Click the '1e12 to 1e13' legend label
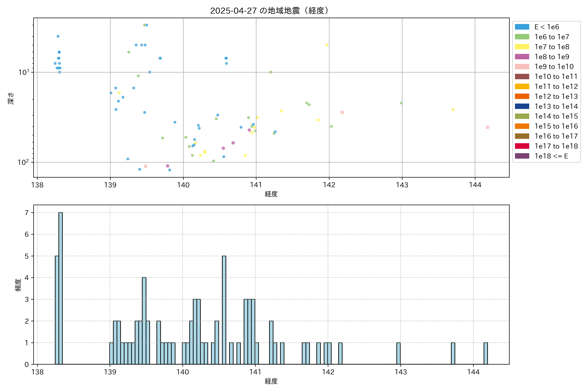This screenshot has width=588, height=392. [556, 97]
